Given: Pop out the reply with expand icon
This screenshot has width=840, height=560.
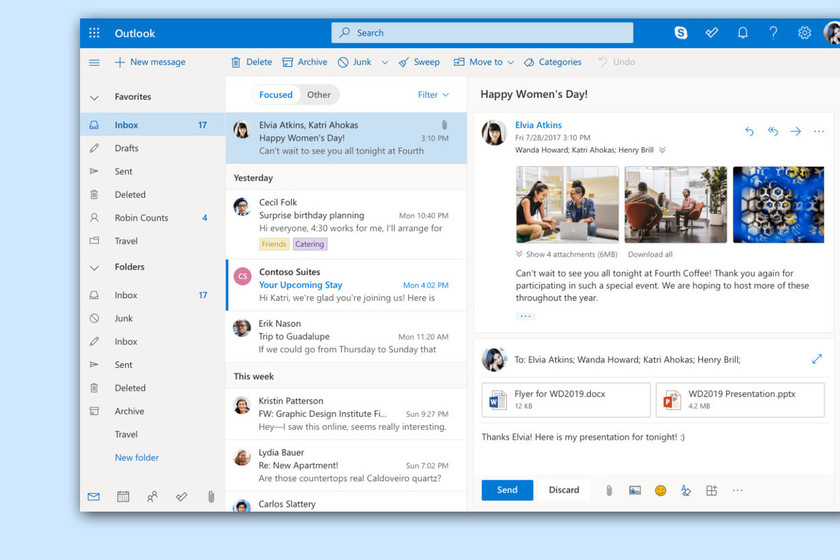Looking at the screenshot, I should point(817,359).
